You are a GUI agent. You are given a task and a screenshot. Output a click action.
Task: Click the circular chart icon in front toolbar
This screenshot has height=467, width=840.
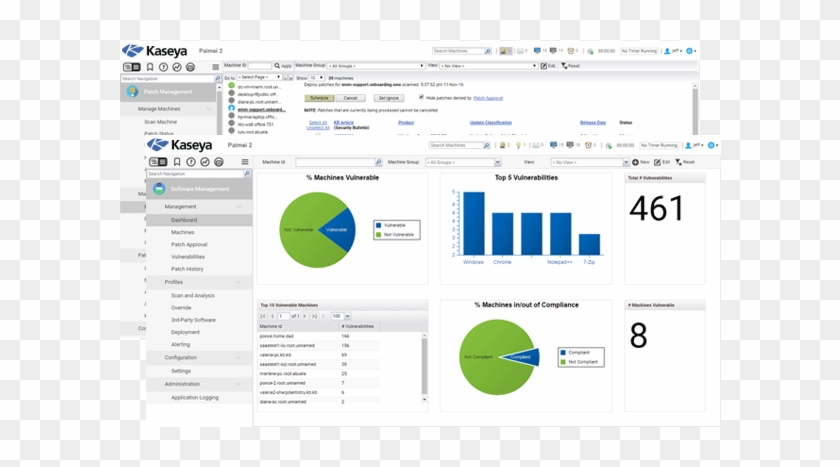pos(205,162)
